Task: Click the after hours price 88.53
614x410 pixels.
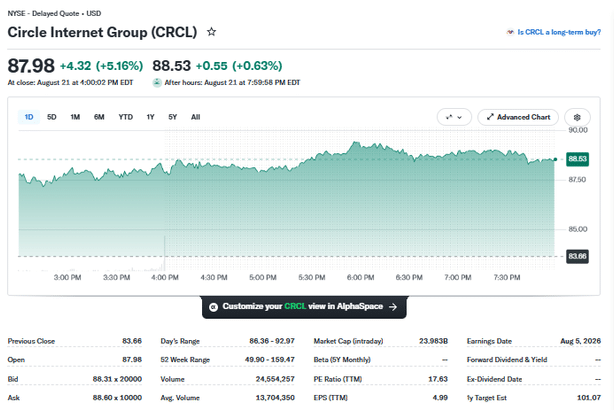Action: (x=172, y=66)
